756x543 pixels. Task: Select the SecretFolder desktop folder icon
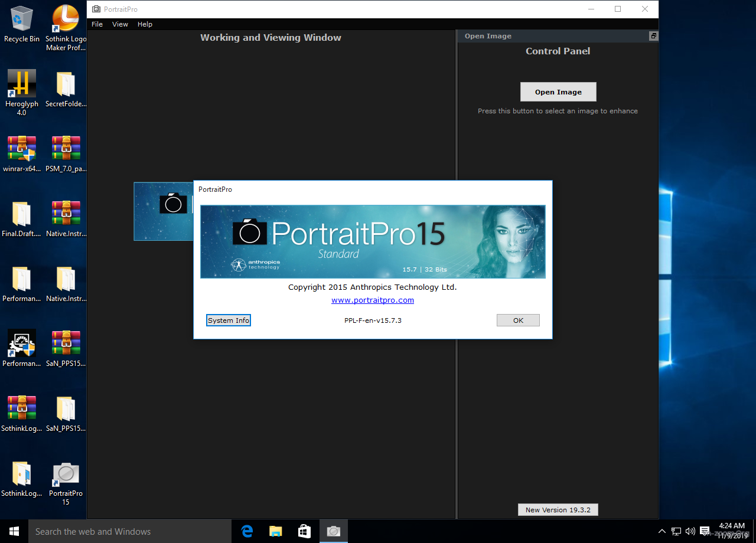tap(66, 90)
